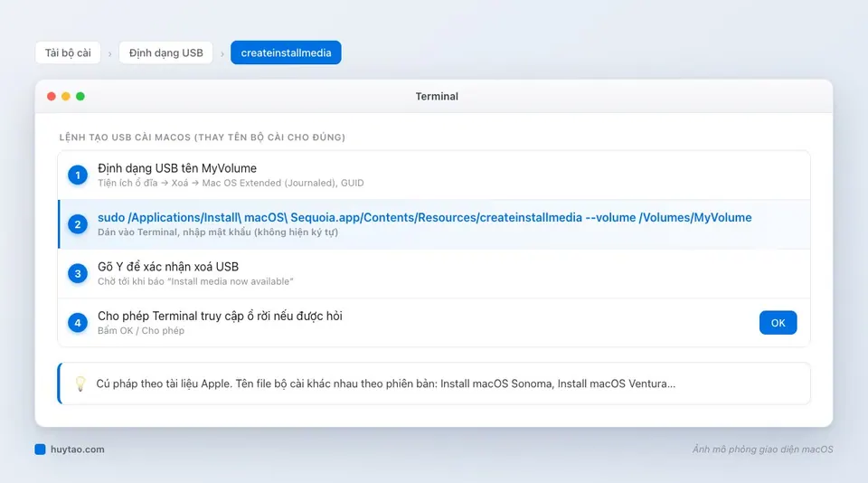Click 'Bấm OK / Cho phép' subtitle
The width and height of the screenshot is (868, 483).
click(141, 331)
